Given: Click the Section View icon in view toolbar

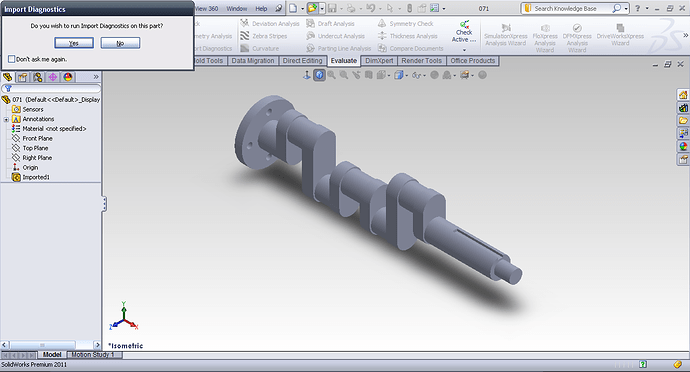Looking at the screenshot, I should 369,75.
